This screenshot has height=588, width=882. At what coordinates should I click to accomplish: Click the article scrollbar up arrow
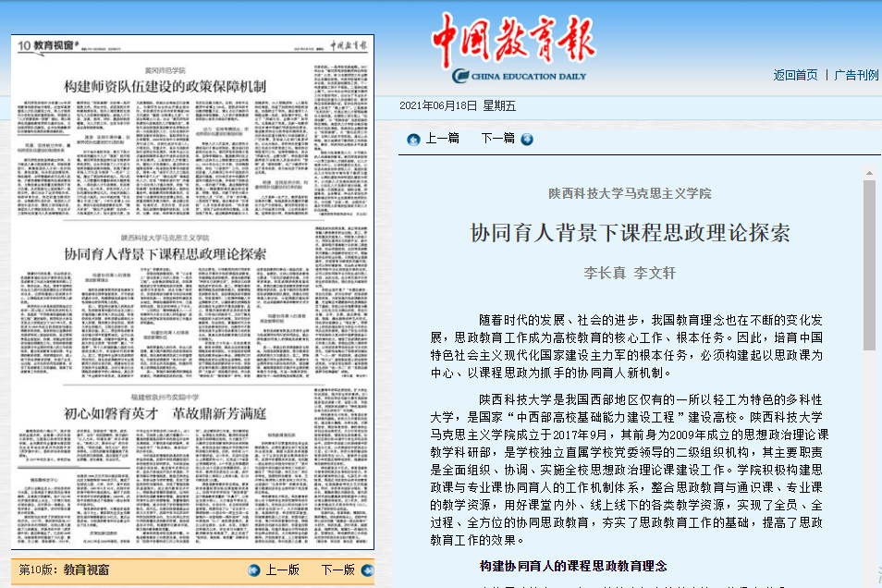click(870, 173)
